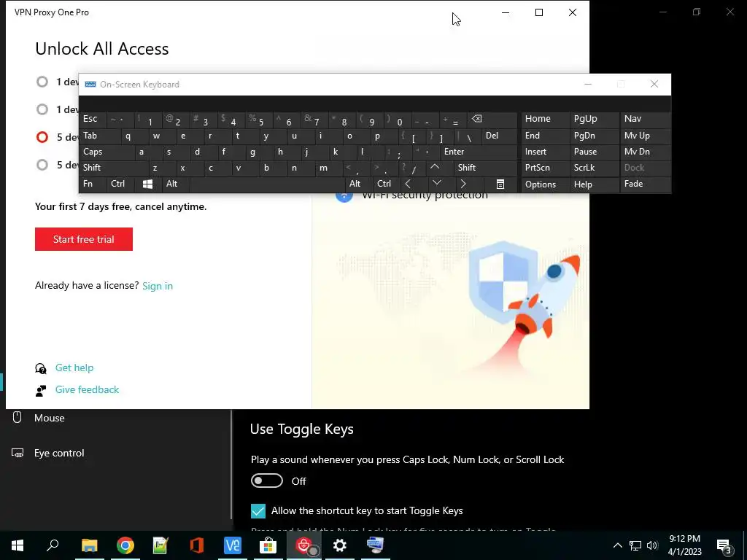This screenshot has width=747, height=560.
Task: Toggle the ScrLk key on On-Screen Keyboard
Action: [594, 168]
